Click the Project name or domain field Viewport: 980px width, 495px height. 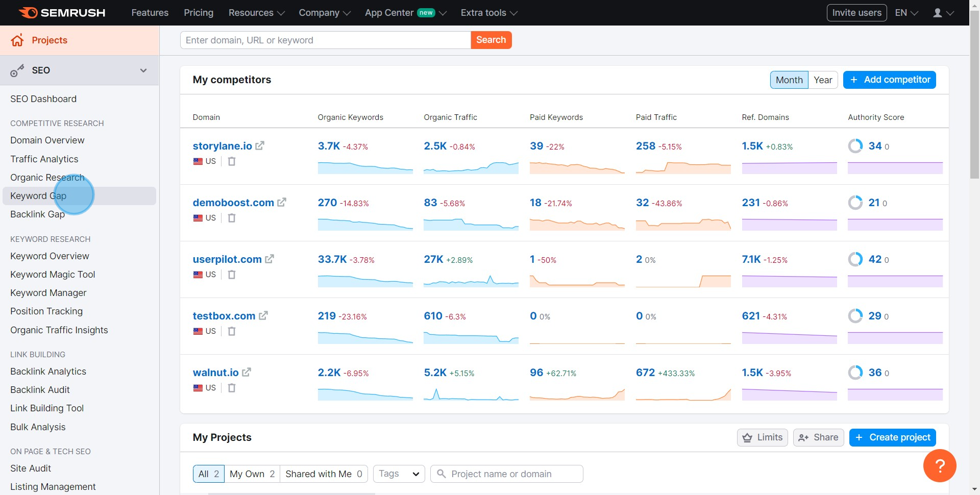507,474
